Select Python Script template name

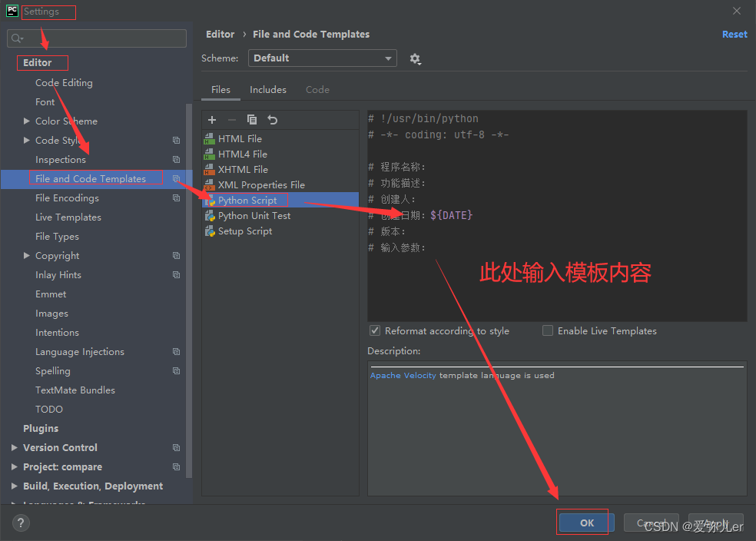pyautogui.click(x=247, y=201)
